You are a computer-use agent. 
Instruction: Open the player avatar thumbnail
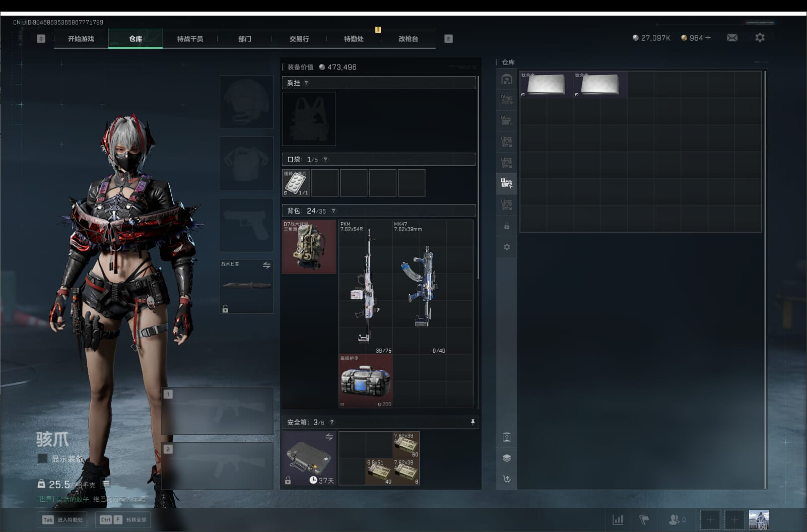tap(759, 520)
